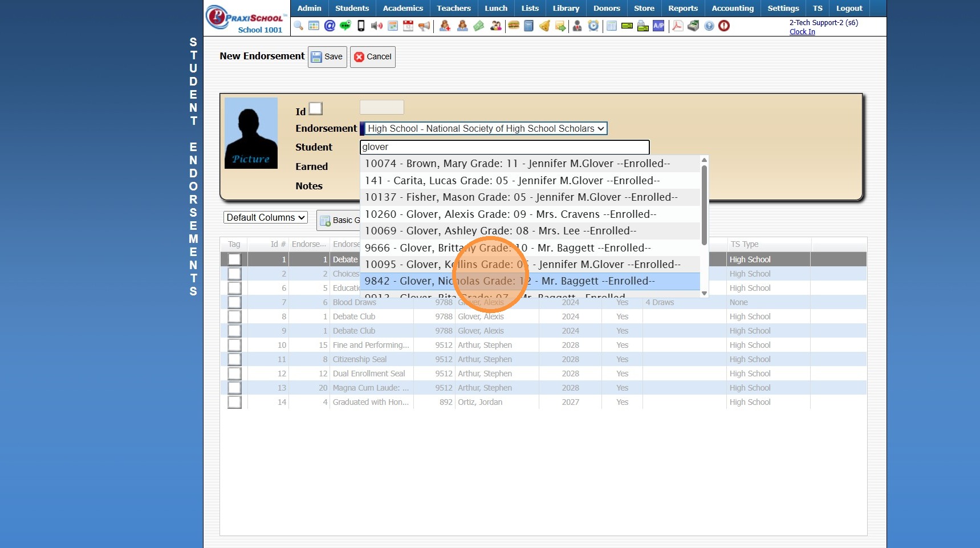Click the man in suit icon

[578, 26]
